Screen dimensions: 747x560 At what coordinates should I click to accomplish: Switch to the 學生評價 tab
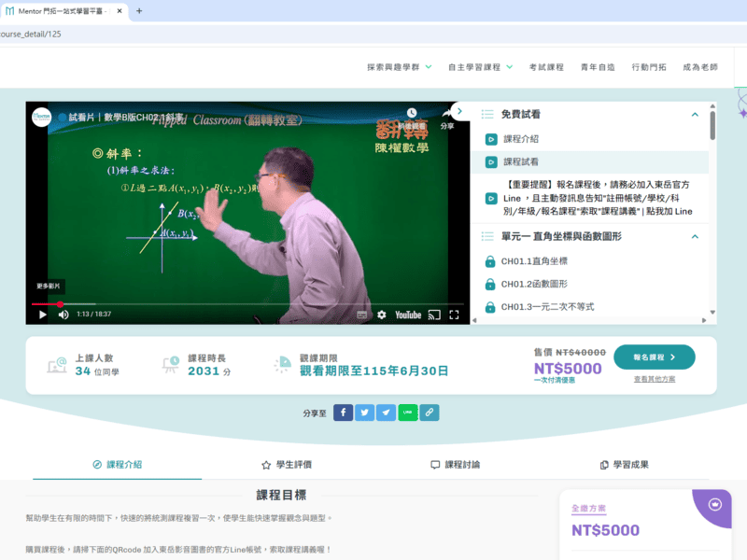click(x=287, y=464)
